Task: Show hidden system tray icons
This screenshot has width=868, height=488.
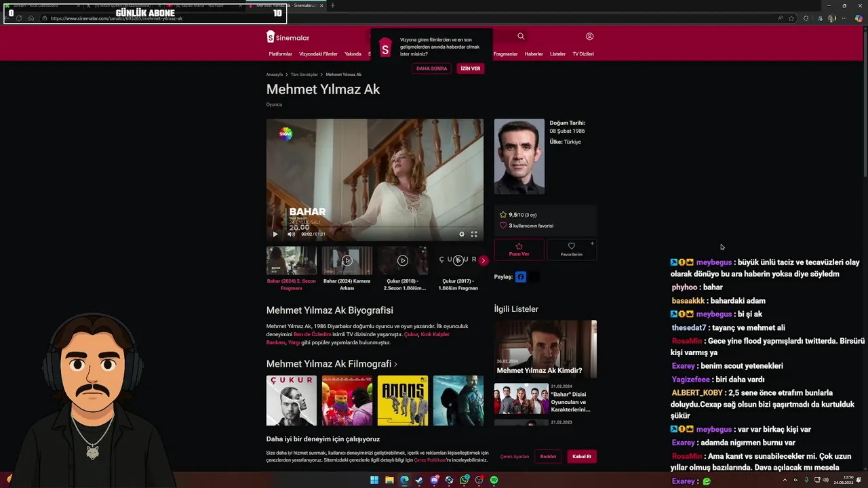Action: [x=785, y=480]
